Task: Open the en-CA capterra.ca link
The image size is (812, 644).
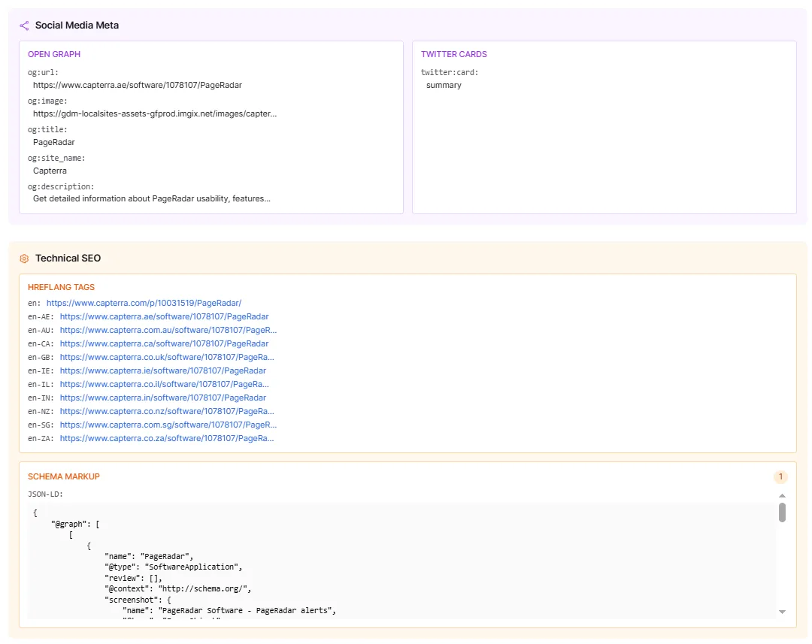Action: (x=164, y=343)
